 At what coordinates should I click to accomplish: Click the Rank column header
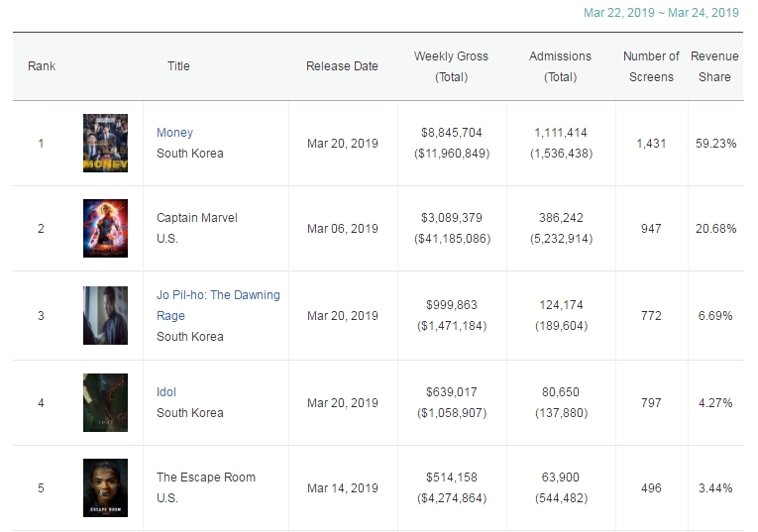(42, 66)
